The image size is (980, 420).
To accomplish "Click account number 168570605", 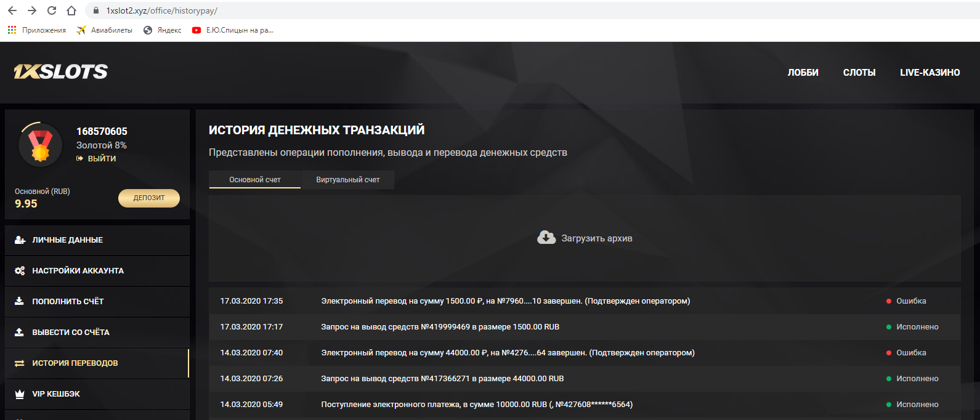I will coord(102,131).
